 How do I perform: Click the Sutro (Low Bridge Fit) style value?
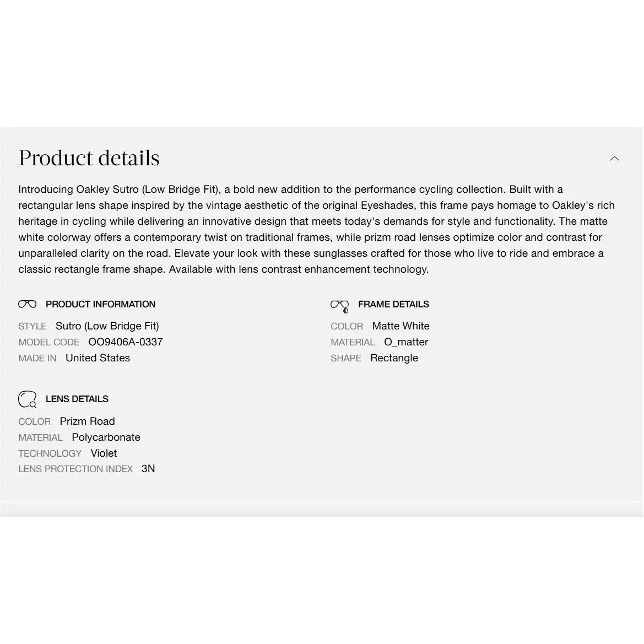point(107,326)
